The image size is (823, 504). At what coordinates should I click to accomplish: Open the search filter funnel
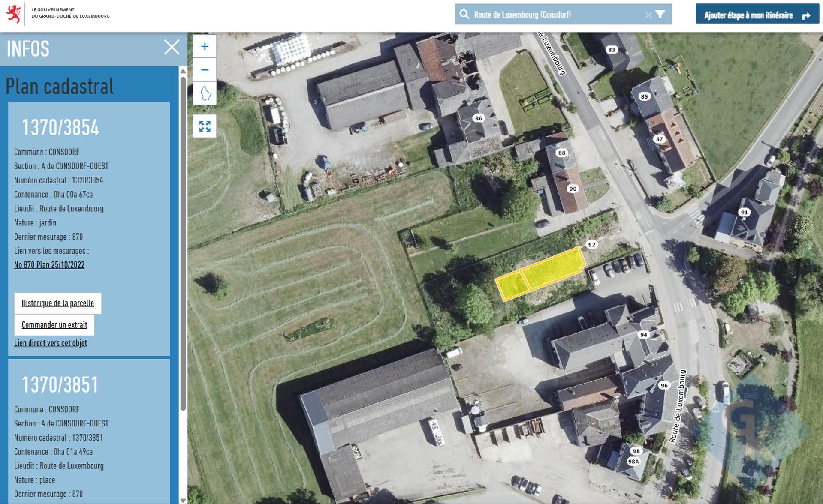click(x=660, y=15)
